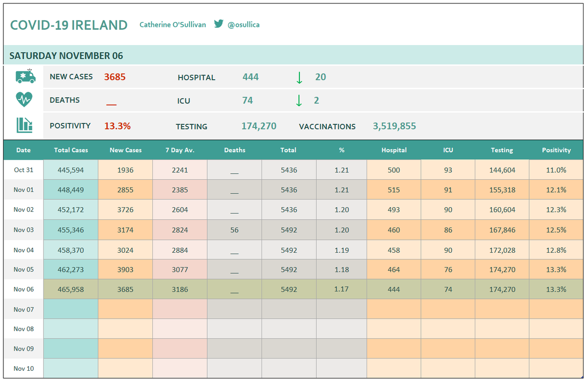Image resolution: width=588 pixels, height=382 pixels.
Task: Click the Nov 10 date row label
Action: coord(24,368)
